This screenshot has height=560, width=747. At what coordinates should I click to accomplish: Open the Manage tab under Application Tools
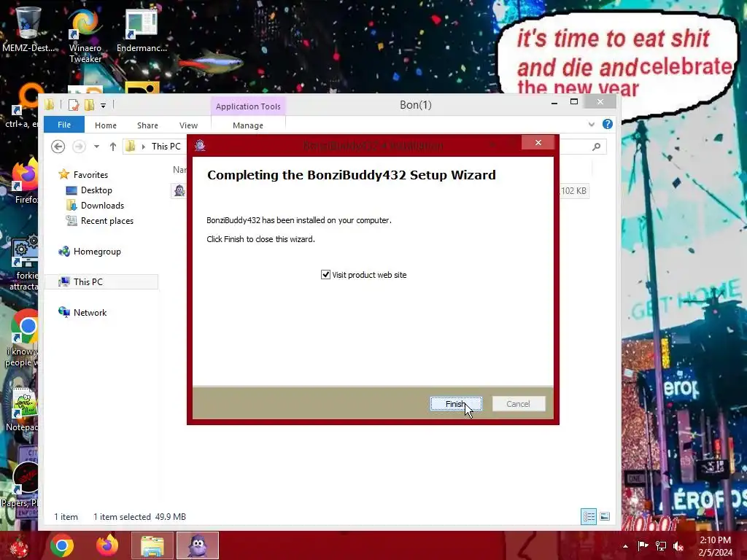[x=248, y=125]
